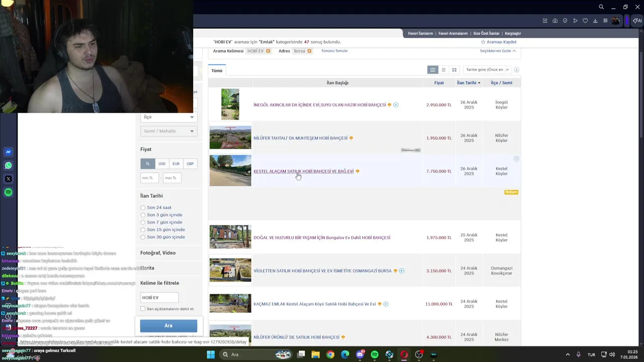The image size is (644, 362).
Task: Open the browser edit page icon
Action: pyautogui.click(x=545, y=21)
